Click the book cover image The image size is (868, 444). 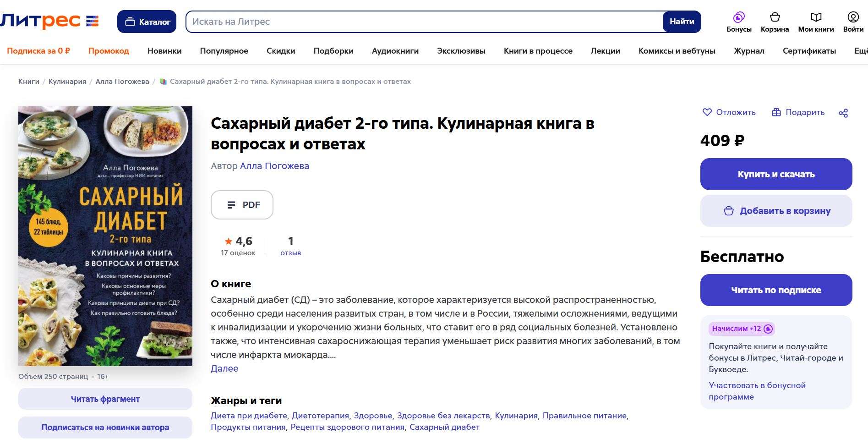(x=105, y=236)
